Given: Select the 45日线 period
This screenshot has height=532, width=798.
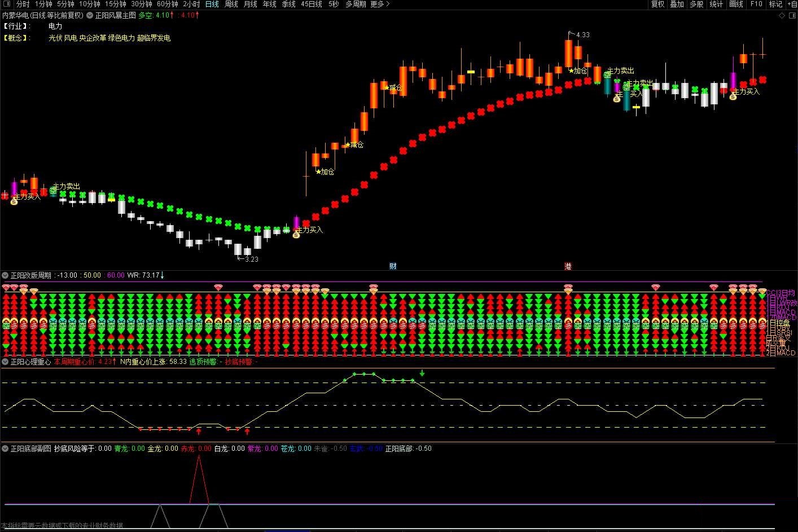Looking at the screenshot, I should (x=312, y=4).
